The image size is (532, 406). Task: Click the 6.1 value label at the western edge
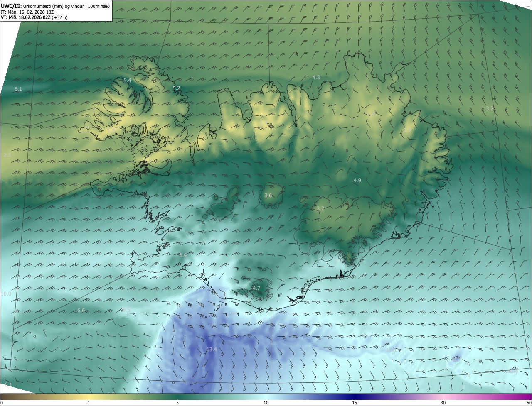click(x=18, y=89)
